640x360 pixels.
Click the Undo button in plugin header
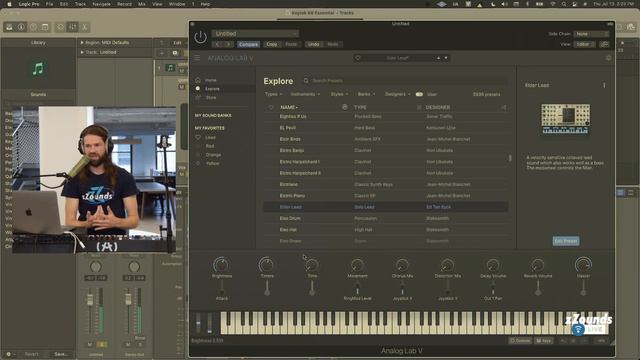(313, 44)
